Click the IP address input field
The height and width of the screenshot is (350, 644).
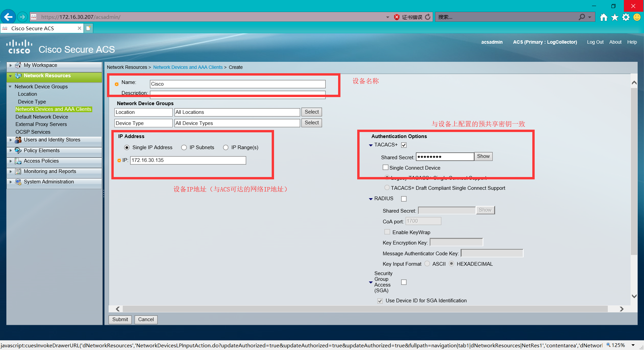tap(188, 160)
